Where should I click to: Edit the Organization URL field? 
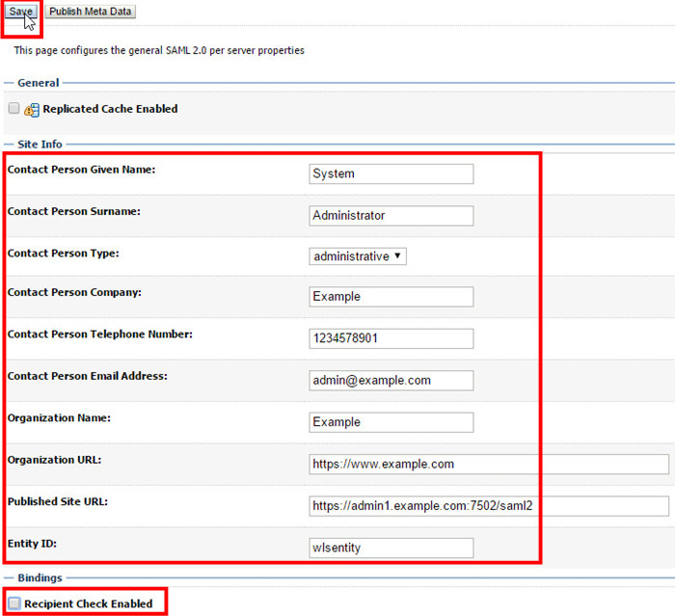point(489,464)
